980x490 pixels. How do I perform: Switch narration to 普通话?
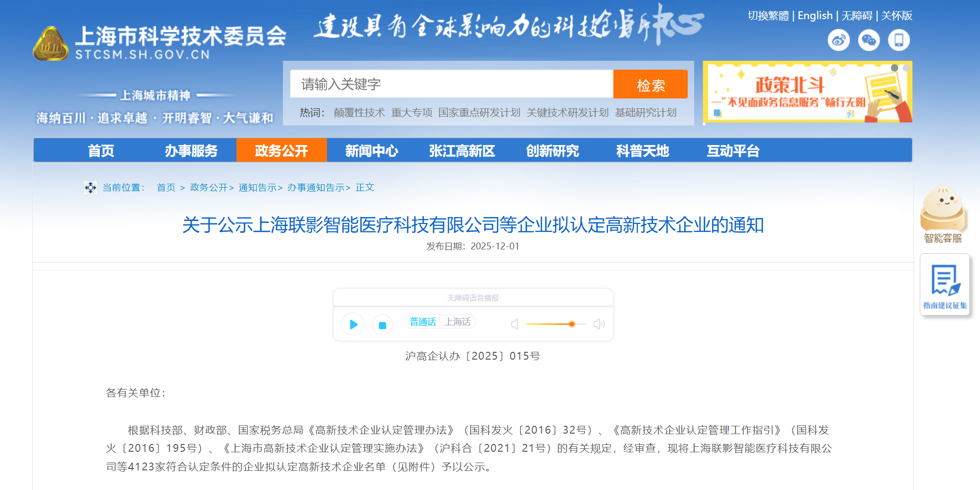click(422, 322)
